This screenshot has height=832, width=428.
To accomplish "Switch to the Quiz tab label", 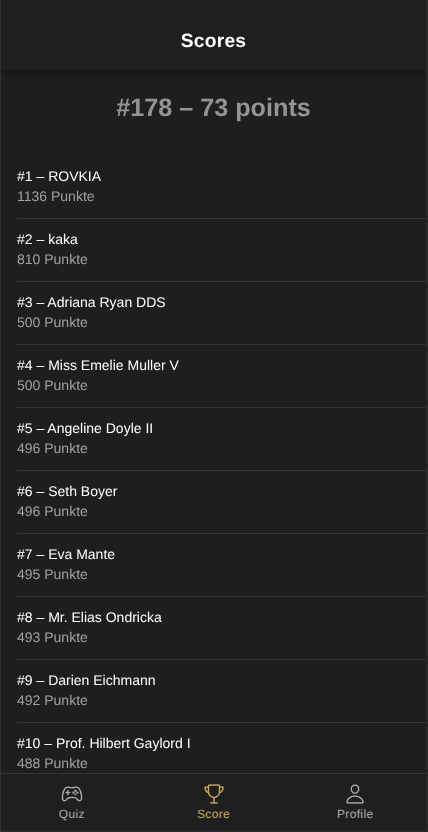I will point(72,814).
